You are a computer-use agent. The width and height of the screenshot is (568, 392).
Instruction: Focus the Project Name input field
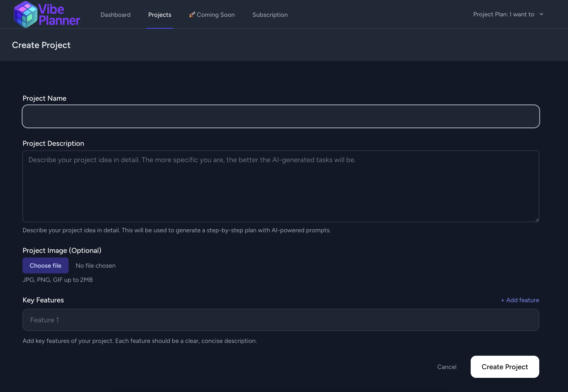(281, 116)
